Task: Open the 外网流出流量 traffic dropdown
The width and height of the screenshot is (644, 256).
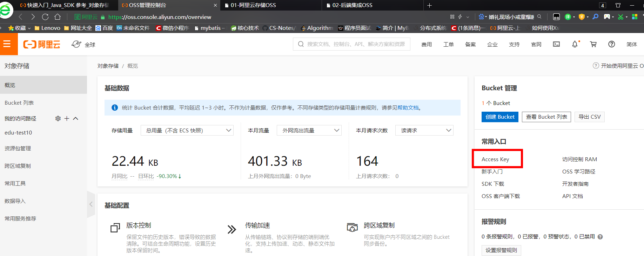Action: 309,130
